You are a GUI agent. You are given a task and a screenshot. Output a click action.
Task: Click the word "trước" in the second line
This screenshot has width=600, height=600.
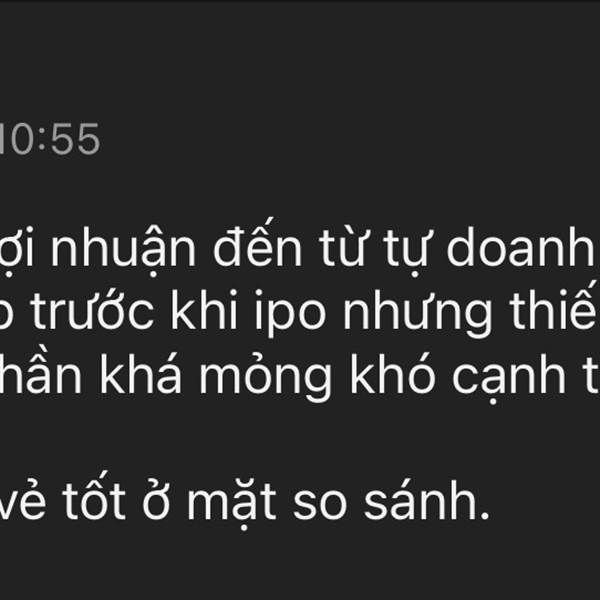92,310
